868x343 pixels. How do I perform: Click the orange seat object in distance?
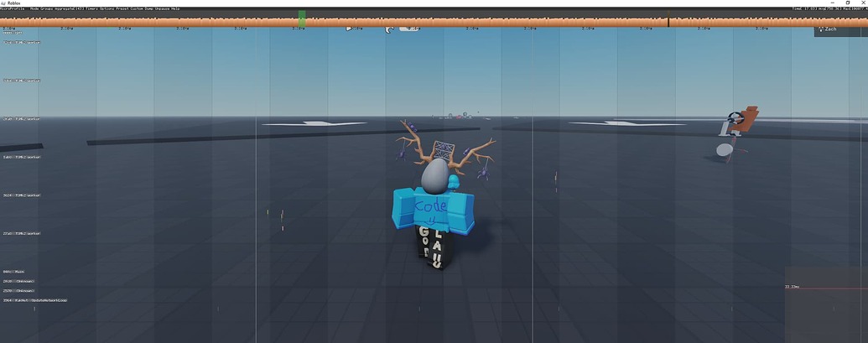(x=745, y=119)
